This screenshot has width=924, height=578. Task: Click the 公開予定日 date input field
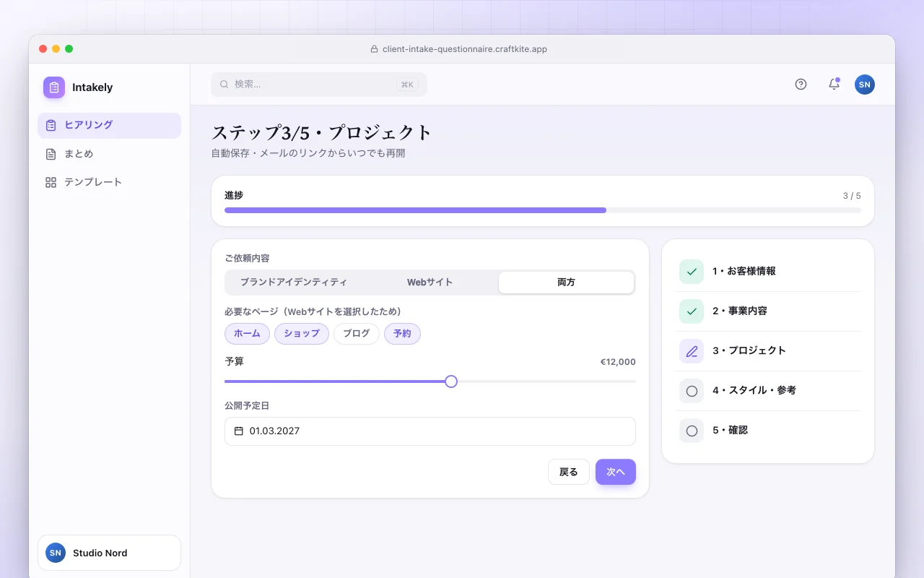click(x=430, y=431)
